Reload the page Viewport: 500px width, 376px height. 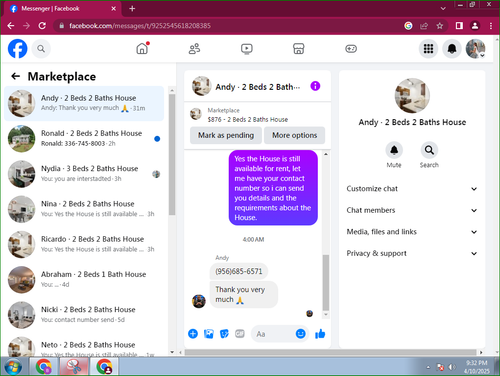[x=42, y=26]
